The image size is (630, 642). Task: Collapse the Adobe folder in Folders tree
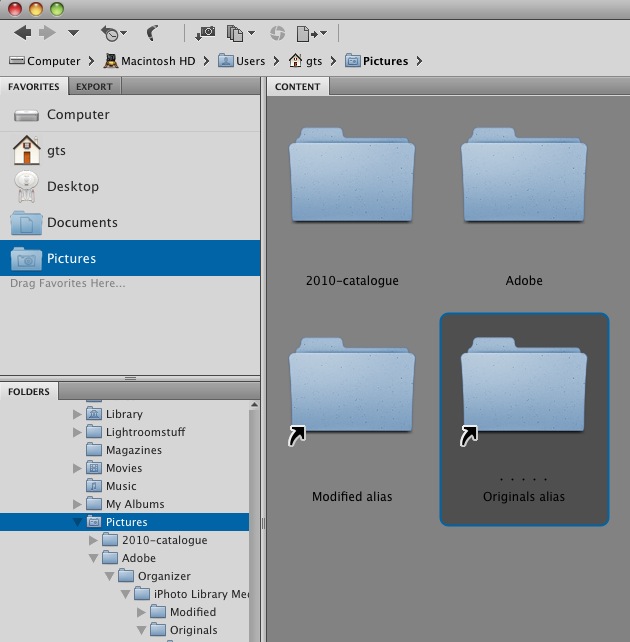[x=94, y=558]
